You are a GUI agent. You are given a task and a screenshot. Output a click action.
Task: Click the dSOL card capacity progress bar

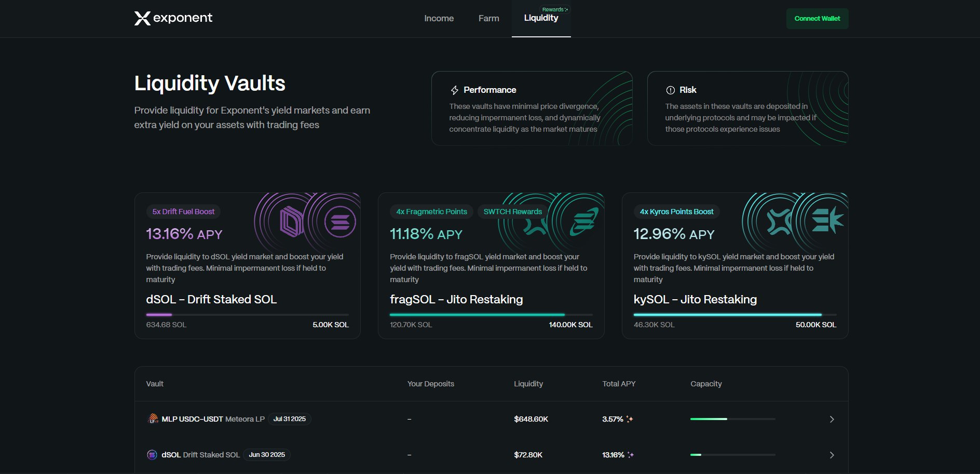pos(247,315)
